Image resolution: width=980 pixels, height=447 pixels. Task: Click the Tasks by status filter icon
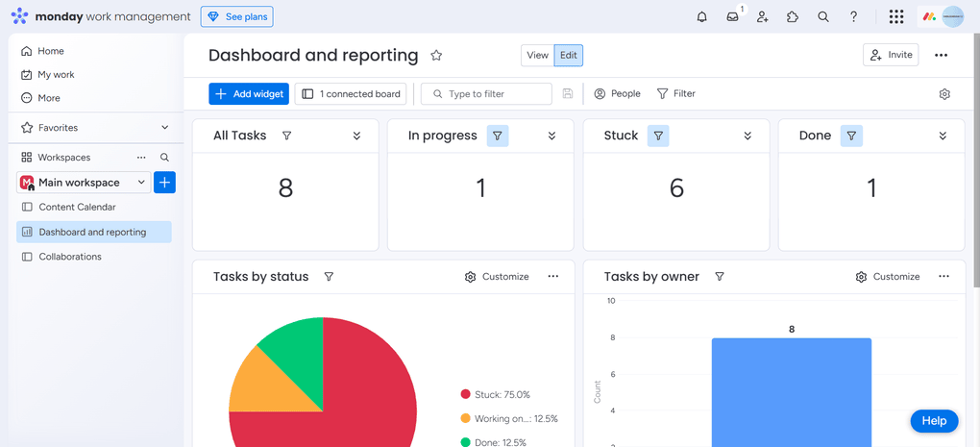coord(329,277)
